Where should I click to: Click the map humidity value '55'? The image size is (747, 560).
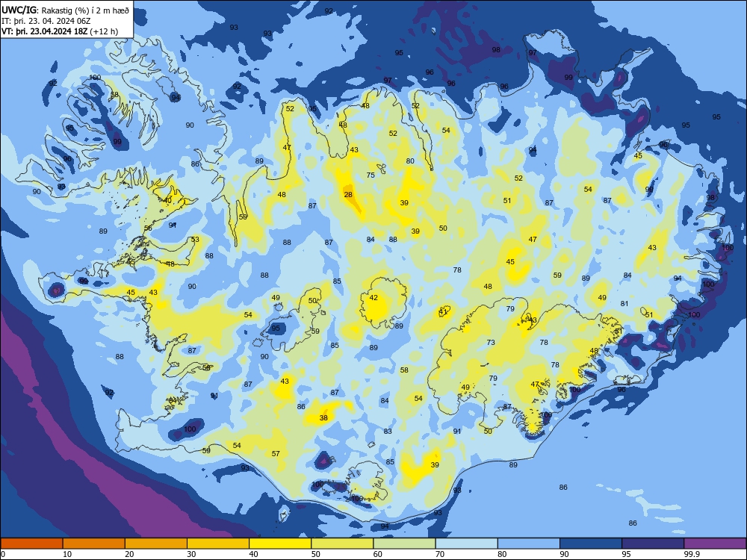click(131, 262)
